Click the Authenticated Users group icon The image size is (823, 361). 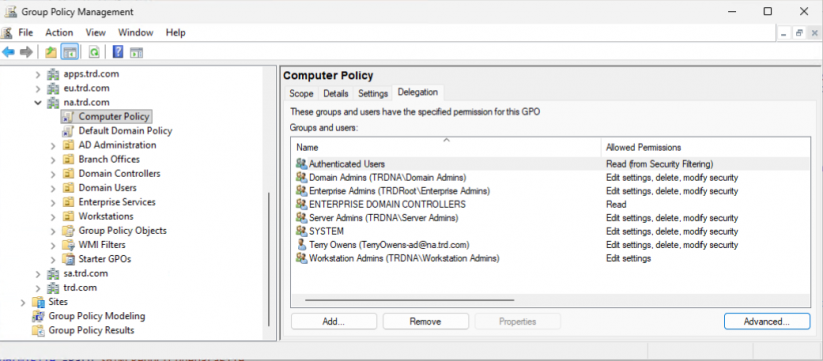(301, 164)
